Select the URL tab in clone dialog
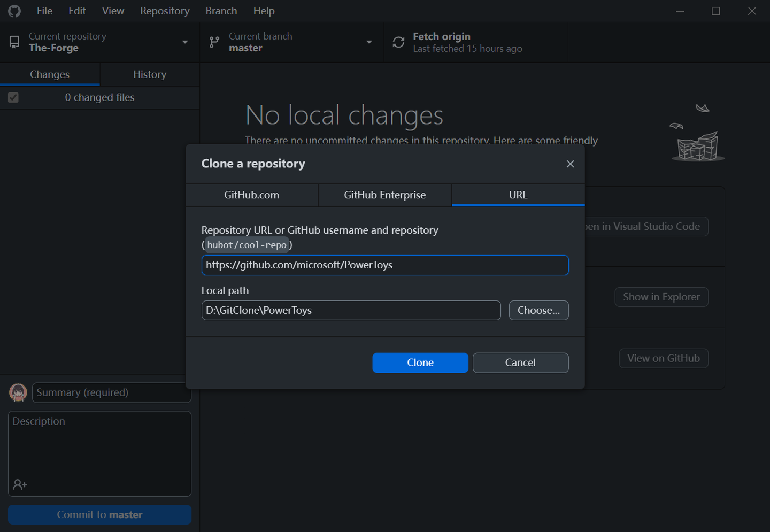This screenshot has height=532, width=770. pos(518,195)
